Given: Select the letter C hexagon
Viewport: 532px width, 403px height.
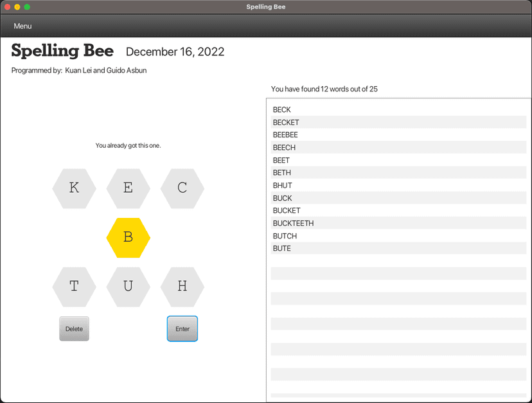Looking at the screenshot, I should click(182, 188).
